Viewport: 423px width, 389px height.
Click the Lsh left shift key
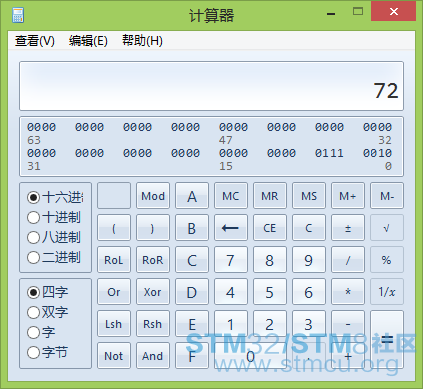tap(114, 324)
